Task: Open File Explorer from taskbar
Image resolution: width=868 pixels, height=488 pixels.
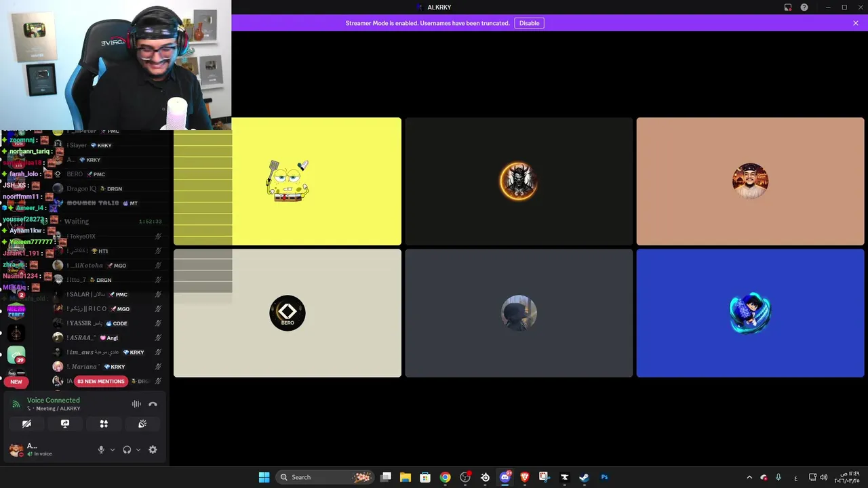Action: 406,477
